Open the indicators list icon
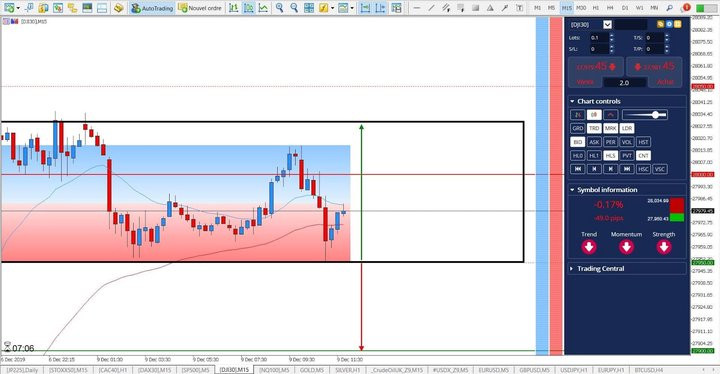 point(323,8)
